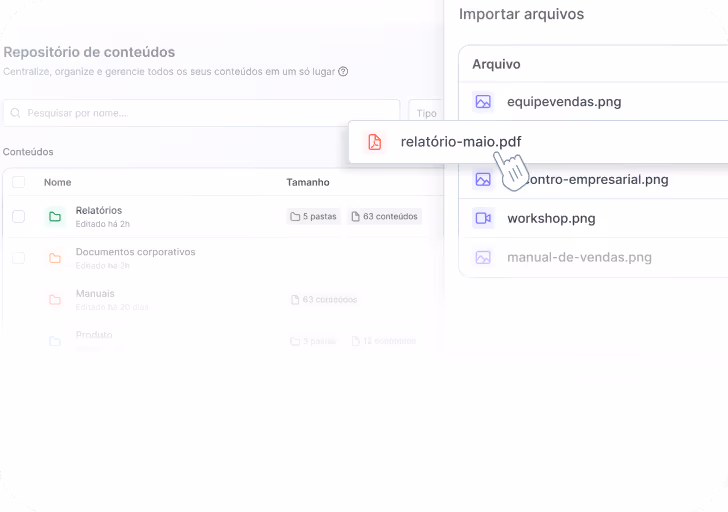Select the workshop.png file
728x512 pixels.
551,218
